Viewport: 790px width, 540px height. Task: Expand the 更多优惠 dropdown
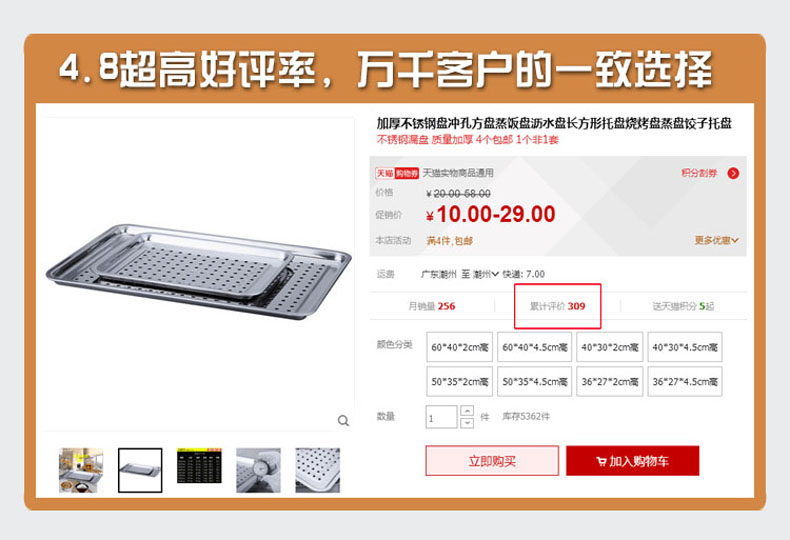point(716,240)
